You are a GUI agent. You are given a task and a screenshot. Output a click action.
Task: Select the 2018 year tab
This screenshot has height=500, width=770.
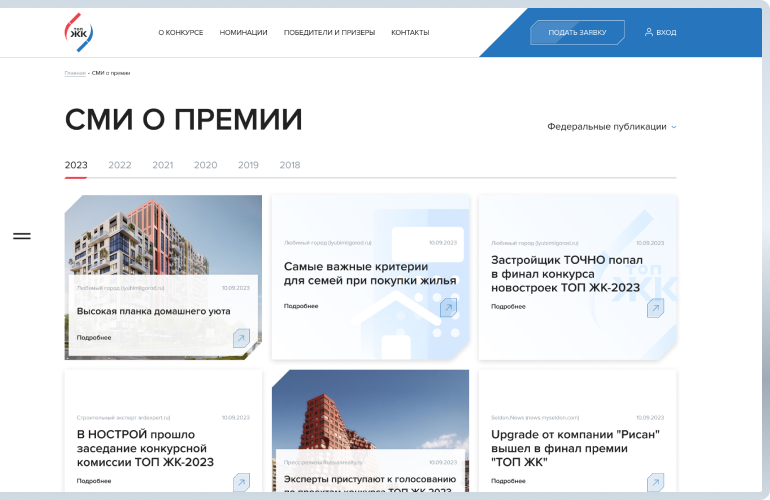(290, 165)
